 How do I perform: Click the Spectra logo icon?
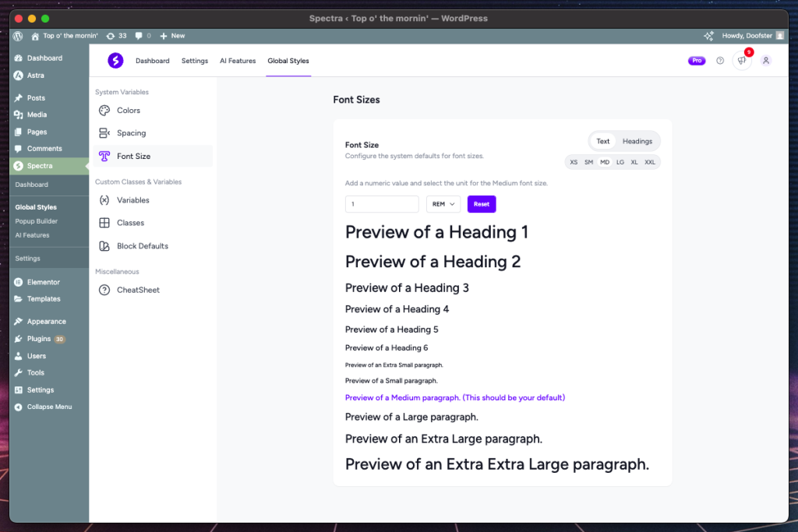point(115,61)
